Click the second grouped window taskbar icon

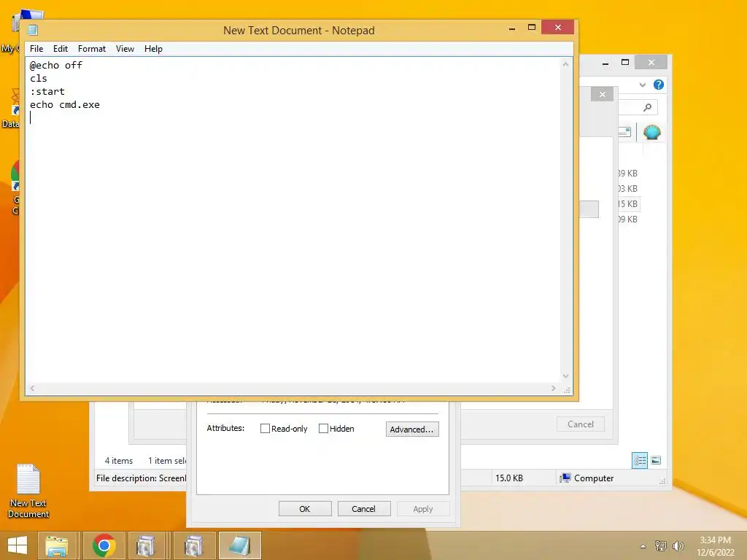coord(193,545)
